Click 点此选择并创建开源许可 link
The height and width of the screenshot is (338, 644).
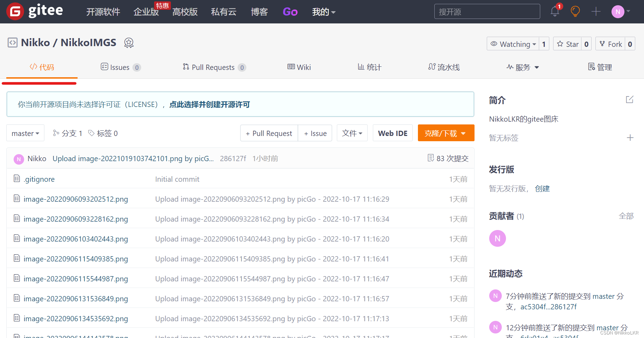coord(209,104)
